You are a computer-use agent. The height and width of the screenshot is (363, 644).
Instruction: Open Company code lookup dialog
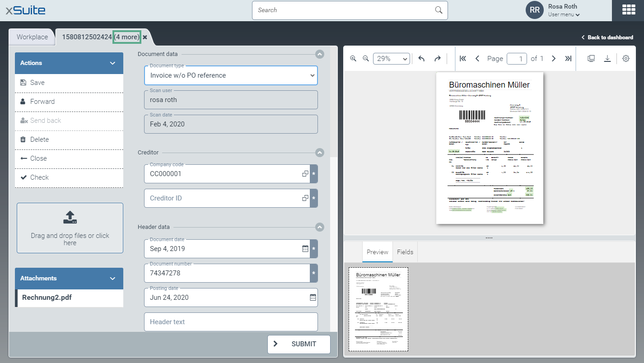point(305,174)
